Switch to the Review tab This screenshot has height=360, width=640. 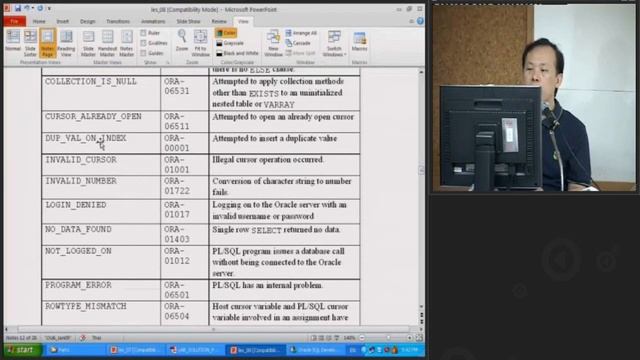219,21
